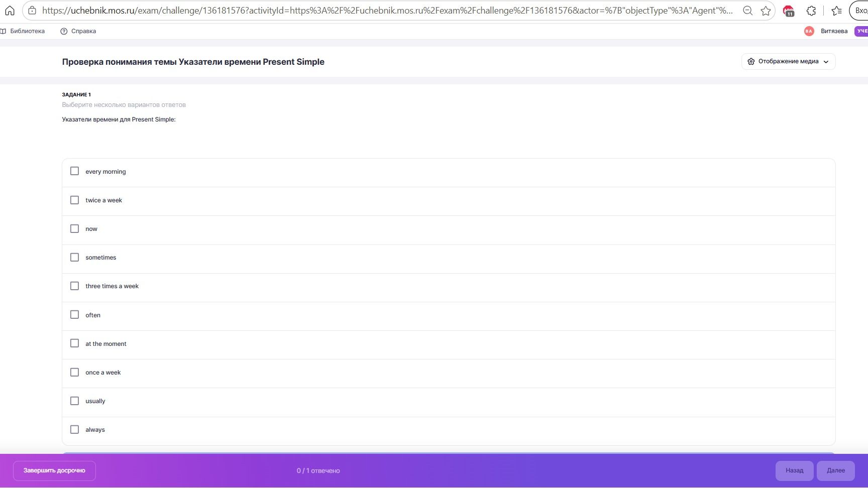868x488 pixels.
Task: Open the favorites list icon
Action: [x=836, y=11]
